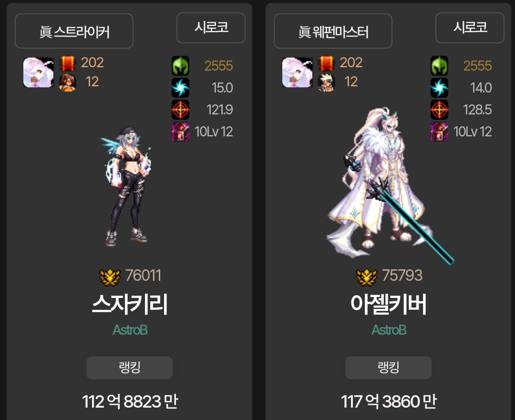Click the gold laurel fame icon next to 76011

coord(110,277)
